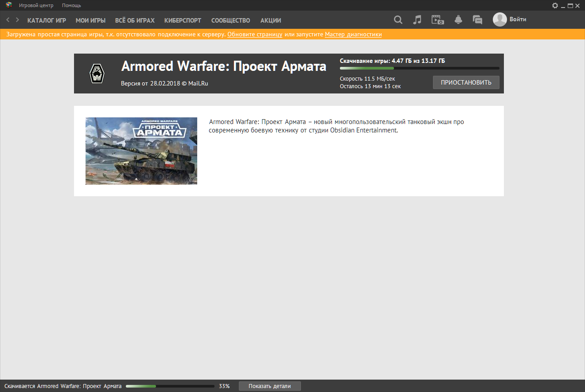The image size is (585, 392).
Task: Go to КИБЕРСПОРТ section
Action: (x=183, y=20)
